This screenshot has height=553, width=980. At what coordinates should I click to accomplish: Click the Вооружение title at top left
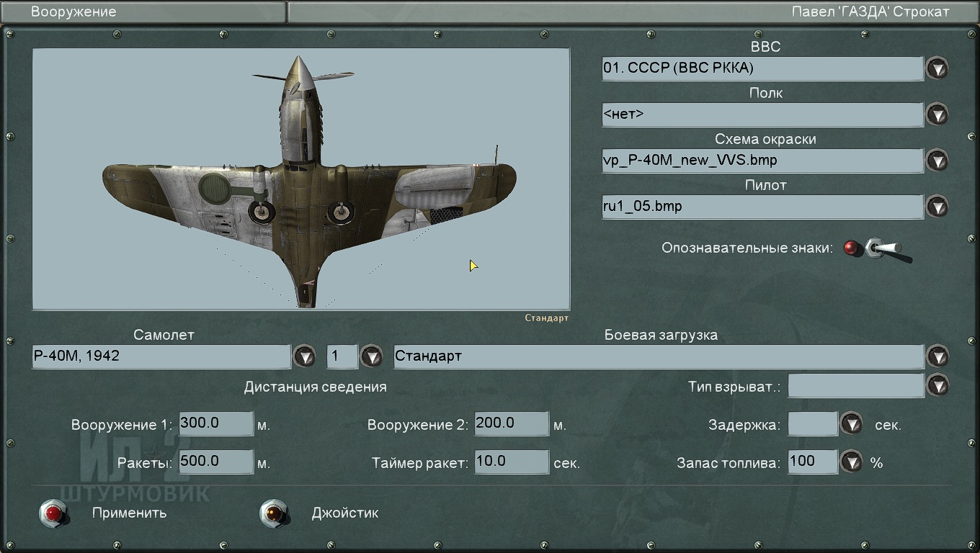point(73,12)
